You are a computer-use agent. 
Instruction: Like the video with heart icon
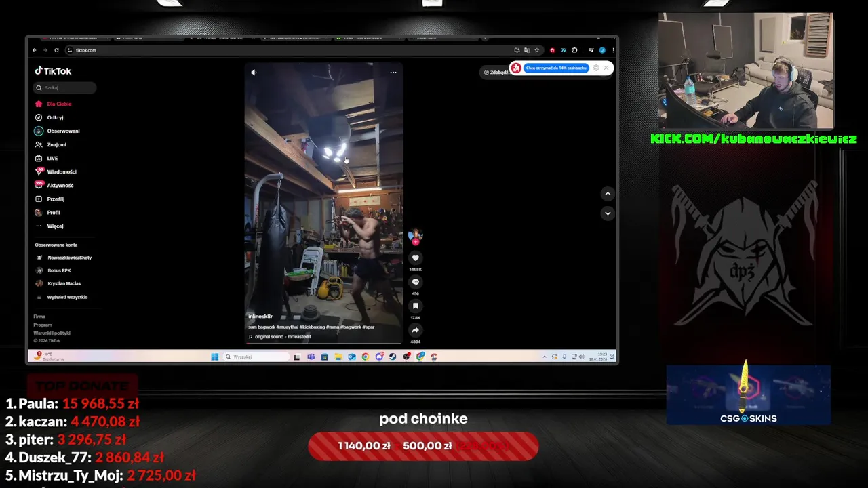point(416,258)
